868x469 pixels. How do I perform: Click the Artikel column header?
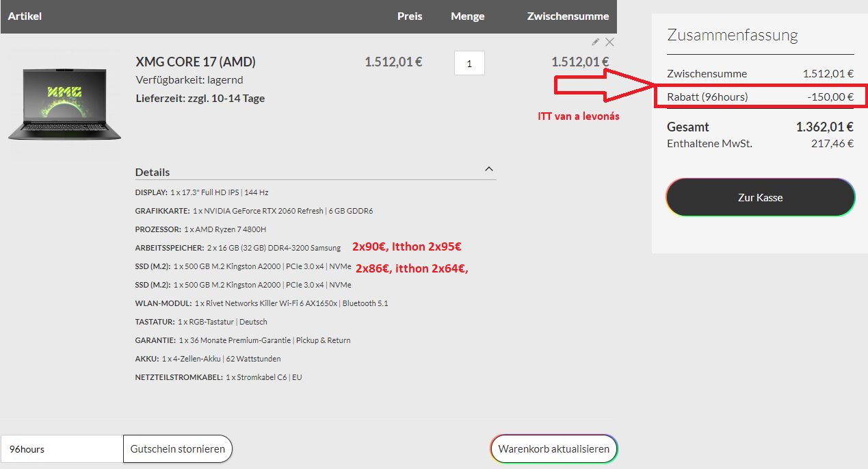click(25, 16)
